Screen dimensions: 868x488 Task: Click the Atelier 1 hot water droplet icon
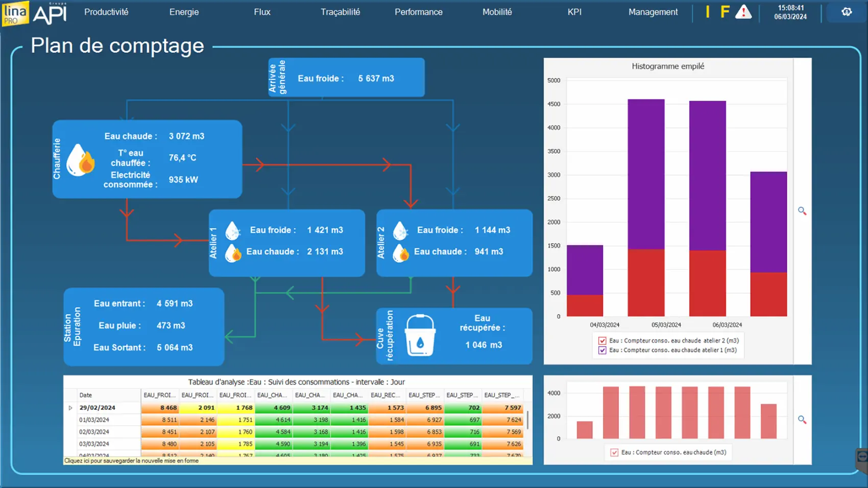click(x=233, y=253)
